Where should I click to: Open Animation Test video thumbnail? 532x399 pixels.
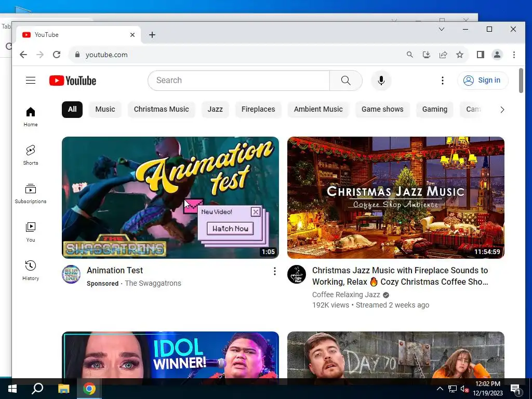[x=170, y=197]
